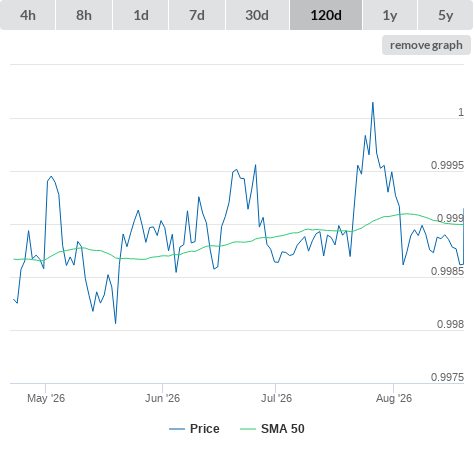Toggle the SMA 50 series visibility

[x=283, y=429]
